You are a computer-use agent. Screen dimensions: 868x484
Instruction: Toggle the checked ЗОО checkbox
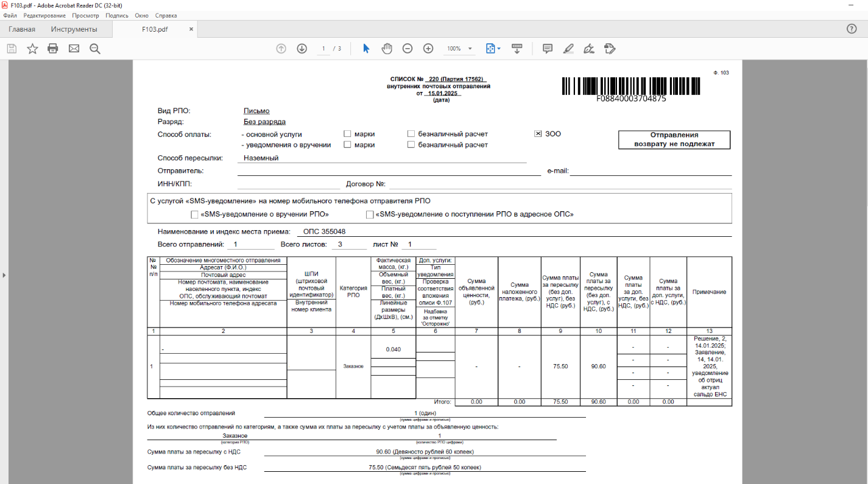(x=538, y=134)
